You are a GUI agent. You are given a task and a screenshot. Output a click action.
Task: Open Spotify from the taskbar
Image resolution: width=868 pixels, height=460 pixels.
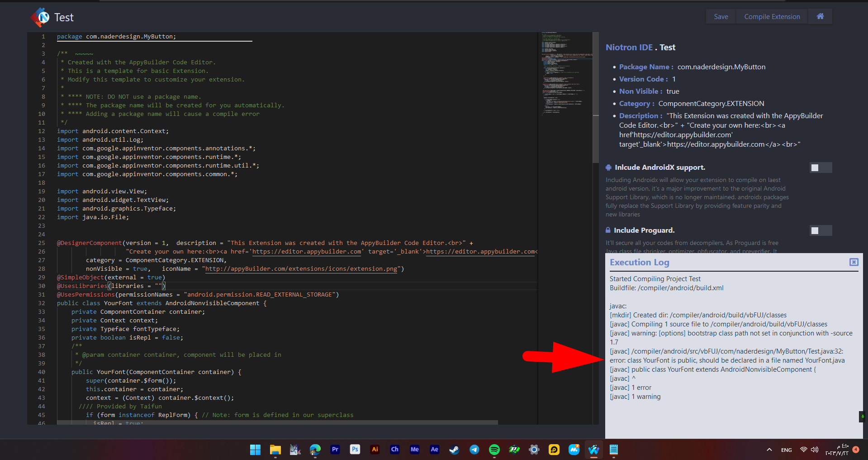point(494,450)
